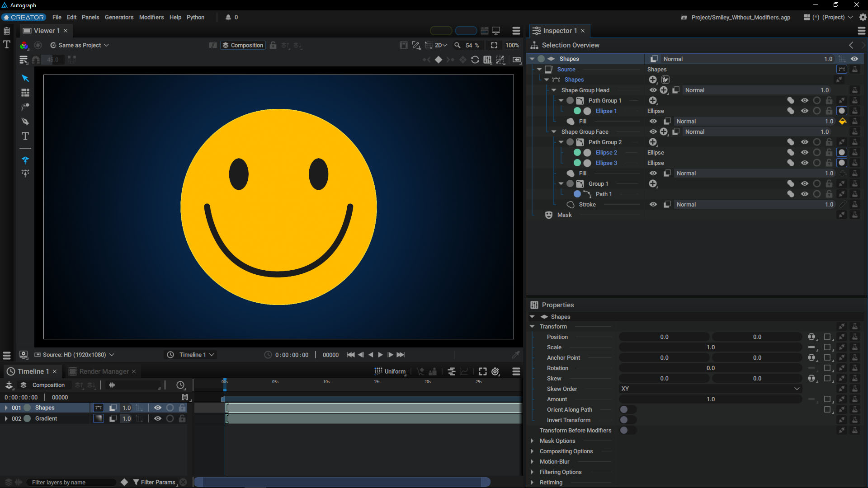
Task: Click the Shapes layer opacity 1.0 slider
Action: tap(127, 408)
